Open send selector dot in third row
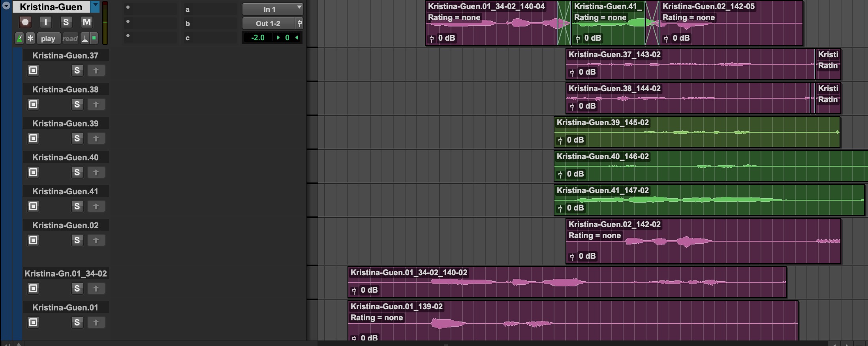This screenshot has height=346, width=868. tap(128, 36)
